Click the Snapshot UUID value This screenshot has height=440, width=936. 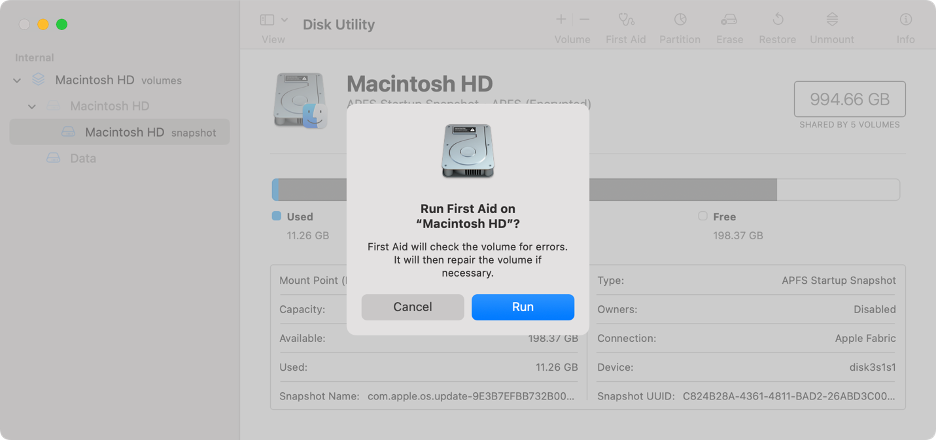point(789,396)
